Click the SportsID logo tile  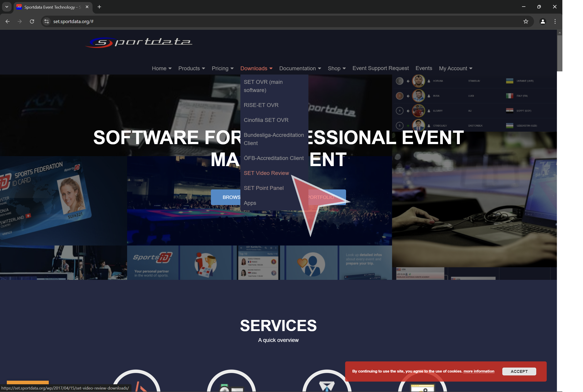pos(153,262)
